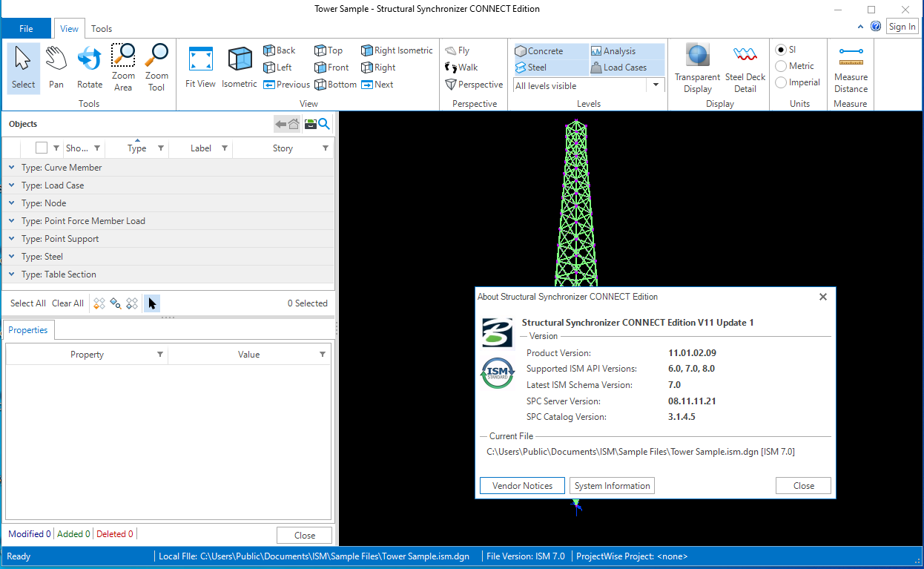Show the Left view
924x569 pixels.
click(278, 68)
